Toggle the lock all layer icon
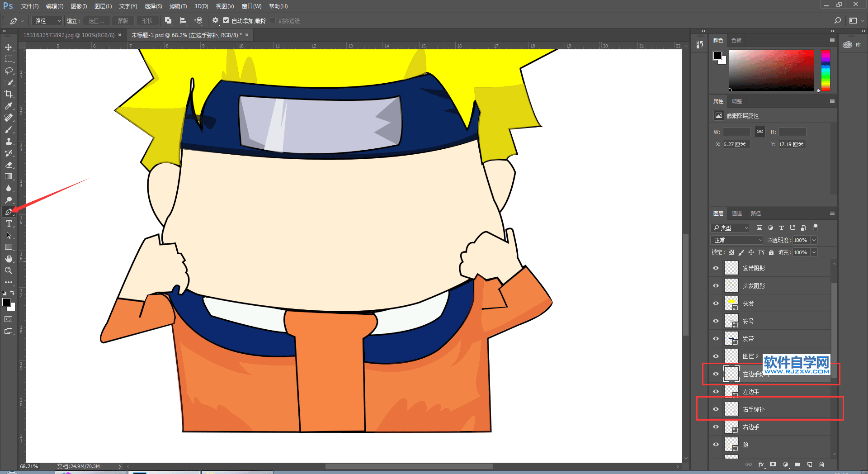The width and height of the screenshot is (868, 474). coord(771,252)
